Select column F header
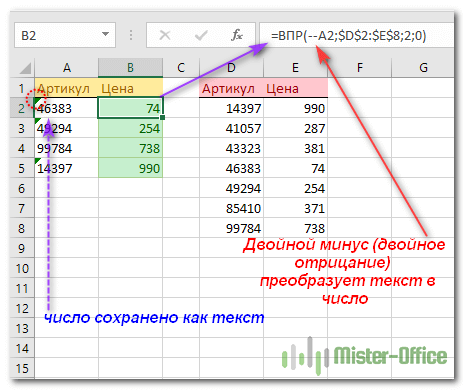The width and height of the screenshot is (465, 390). click(360, 68)
